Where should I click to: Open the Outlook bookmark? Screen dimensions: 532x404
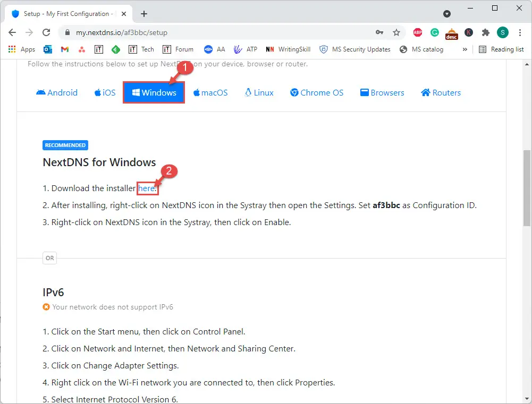(48, 49)
